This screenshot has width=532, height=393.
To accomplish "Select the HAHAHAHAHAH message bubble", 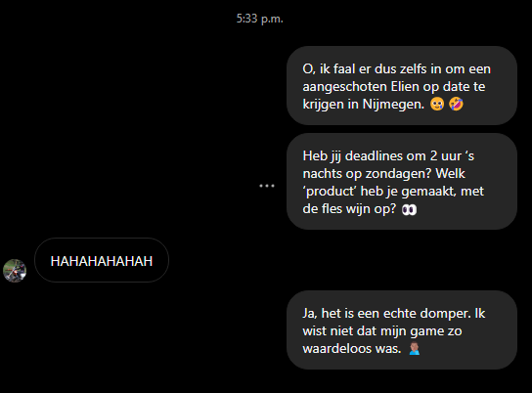I will point(102,260).
